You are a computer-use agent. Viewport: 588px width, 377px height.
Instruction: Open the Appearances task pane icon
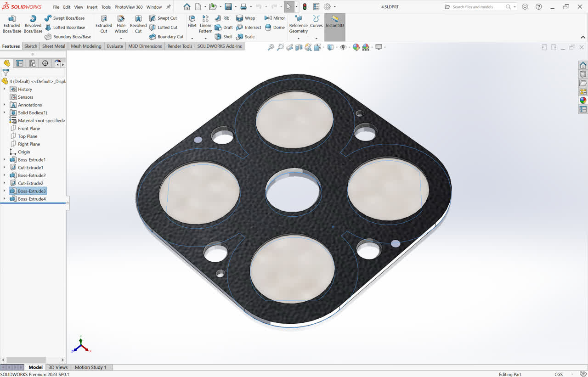tap(583, 100)
